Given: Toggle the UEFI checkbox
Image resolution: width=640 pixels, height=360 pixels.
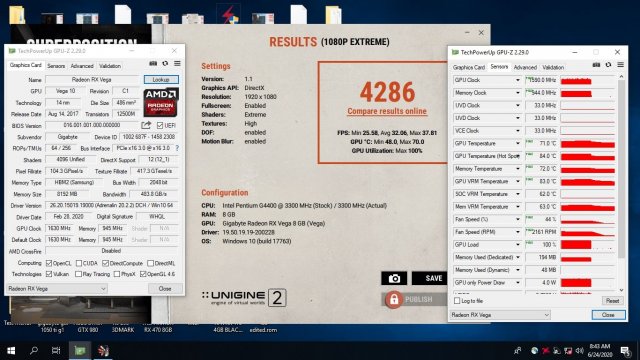Looking at the screenshot, I should [x=160, y=125].
